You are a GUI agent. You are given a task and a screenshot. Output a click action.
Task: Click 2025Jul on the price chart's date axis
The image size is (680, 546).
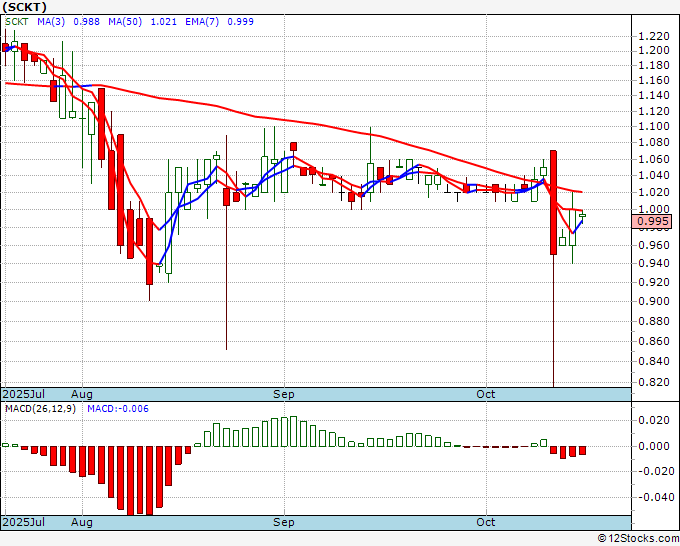[24, 394]
